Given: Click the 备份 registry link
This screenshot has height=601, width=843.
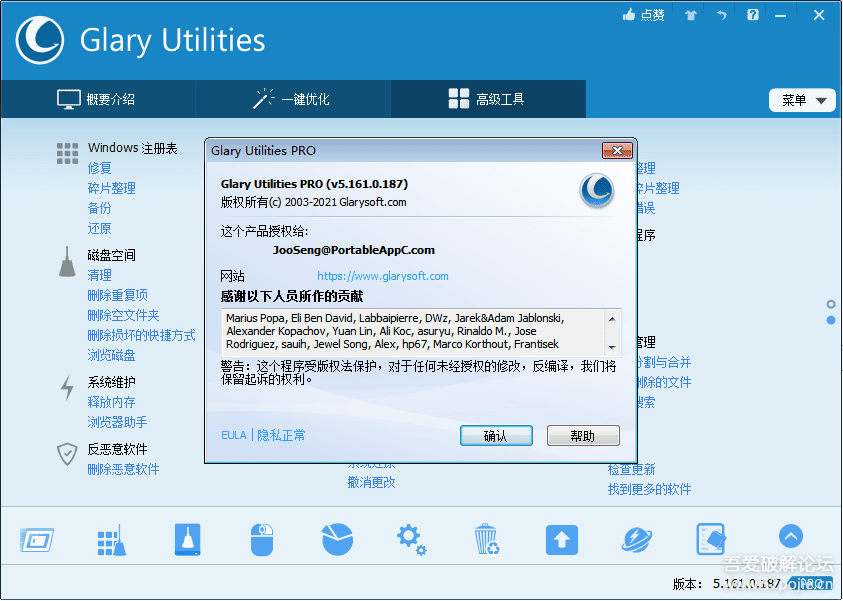Looking at the screenshot, I should coord(99,208).
